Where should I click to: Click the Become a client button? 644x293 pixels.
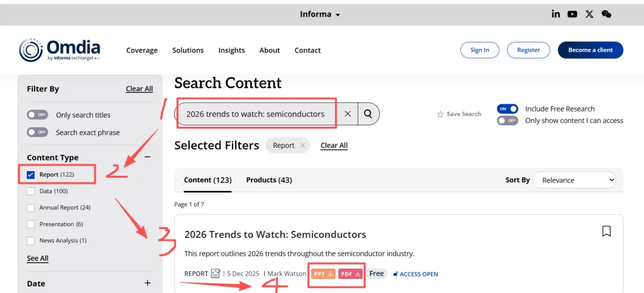click(590, 50)
